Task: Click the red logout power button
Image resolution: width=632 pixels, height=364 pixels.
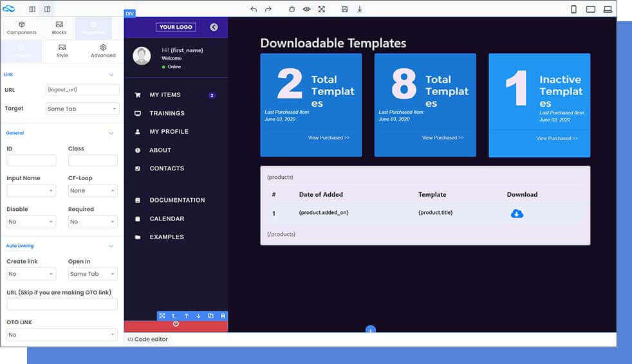Action: (176, 325)
